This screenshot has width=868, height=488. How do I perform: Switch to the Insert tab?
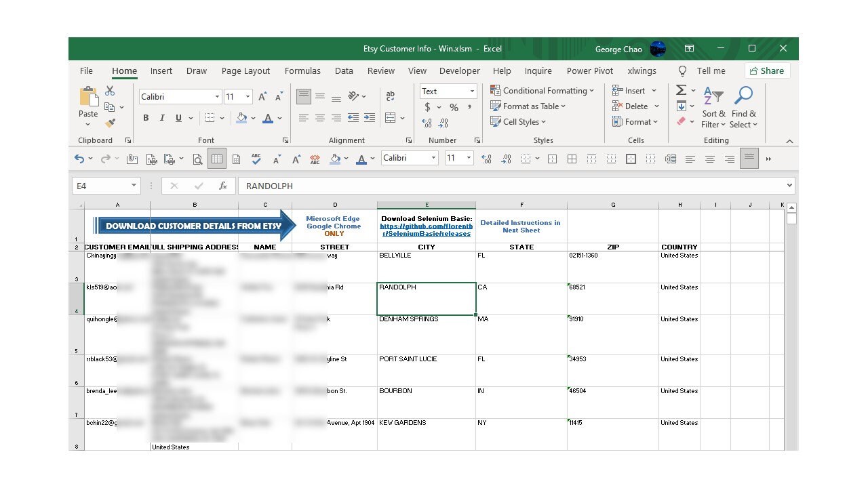[x=161, y=70]
